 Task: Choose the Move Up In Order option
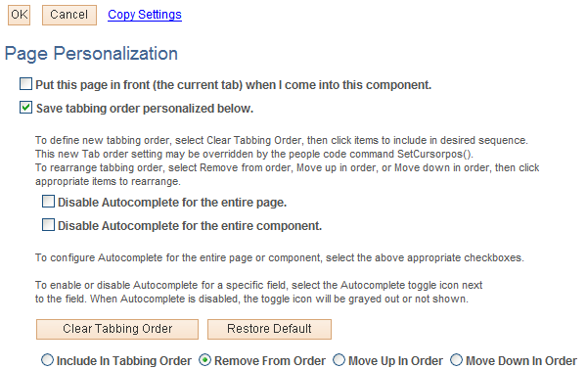(339, 360)
